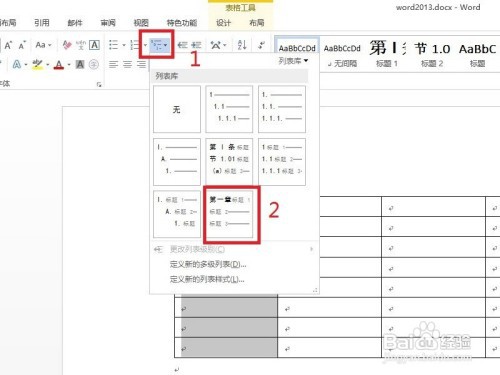The image size is (500, 375).
Task: Click the Grow Font icon
Action: pos(8,45)
